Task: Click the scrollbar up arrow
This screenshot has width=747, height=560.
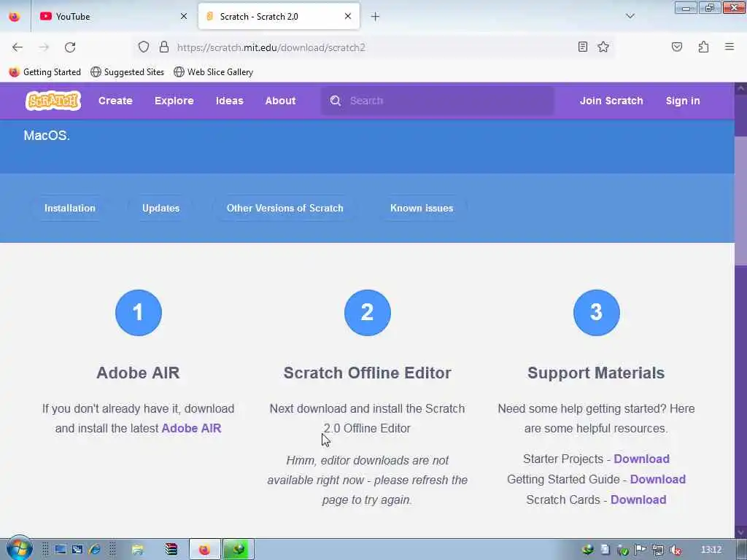Action: pyautogui.click(x=741, y=88)
